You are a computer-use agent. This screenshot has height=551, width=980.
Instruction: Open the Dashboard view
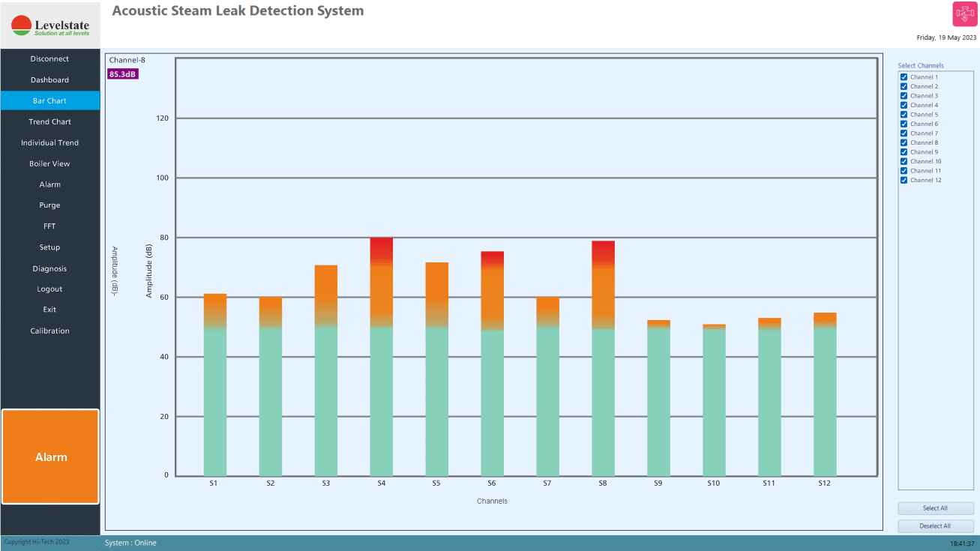point(49,80)
